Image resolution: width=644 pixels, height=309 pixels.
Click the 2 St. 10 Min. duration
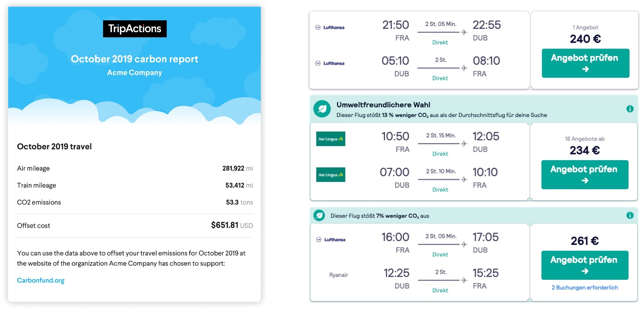coord(441,171)
